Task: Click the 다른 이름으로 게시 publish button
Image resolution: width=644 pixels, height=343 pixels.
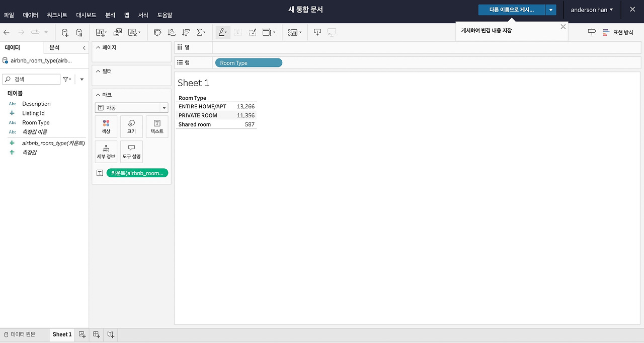Action: (512, 10)
